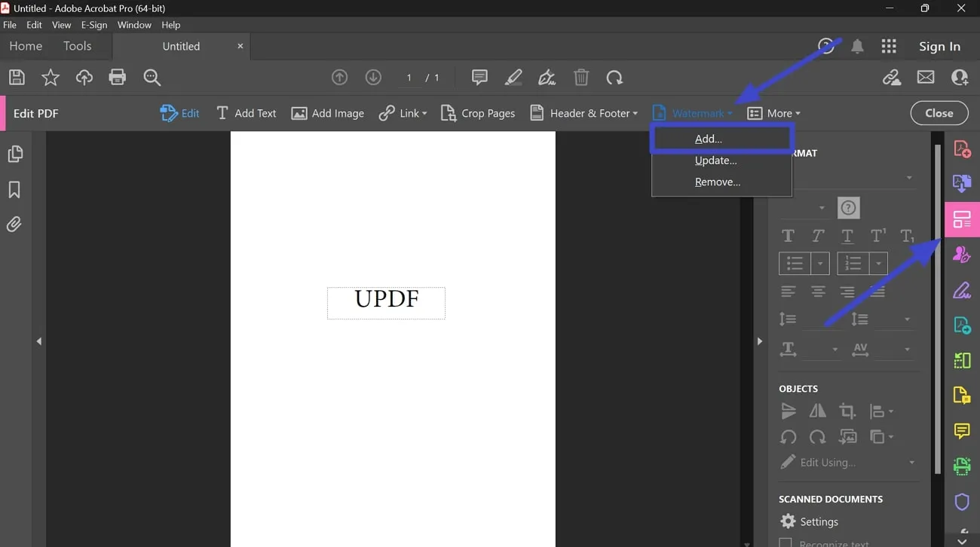Open the bullet style dropdown arrow
This screenshot has height=547, width=980.
pos(820,263)
